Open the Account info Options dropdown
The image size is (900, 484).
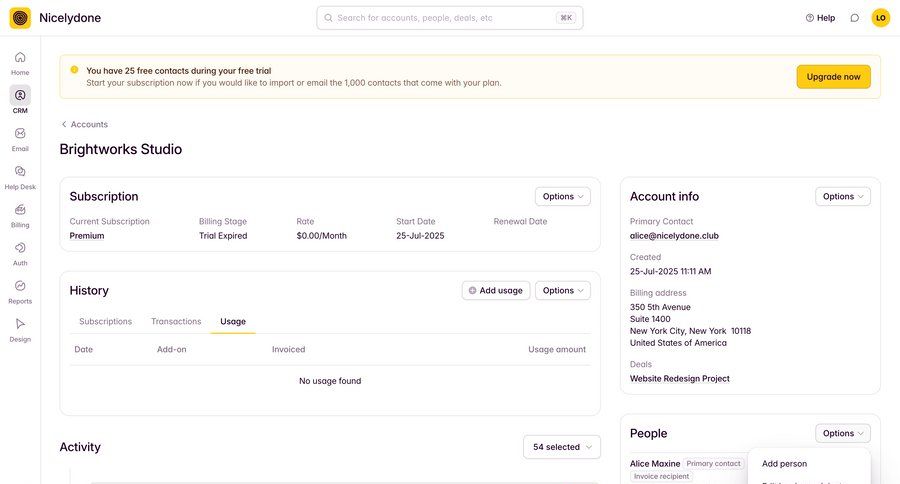click(843, 196)
